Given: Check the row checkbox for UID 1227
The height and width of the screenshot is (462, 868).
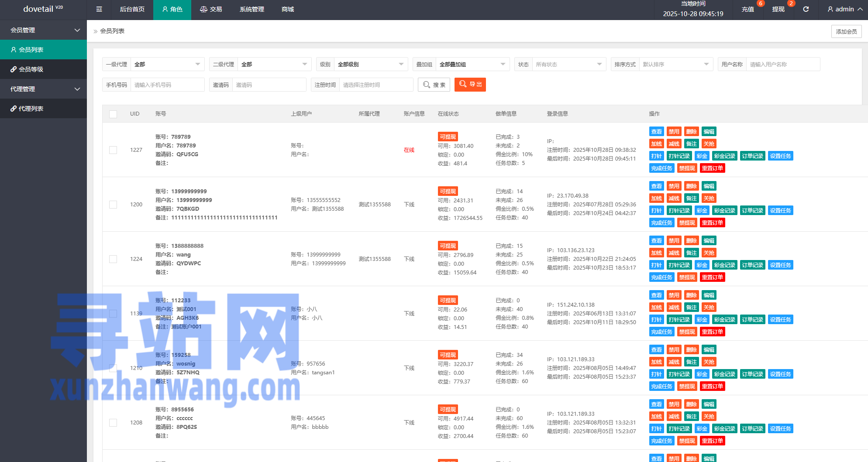Looking at the screenshot, I should tap(113, 150).
